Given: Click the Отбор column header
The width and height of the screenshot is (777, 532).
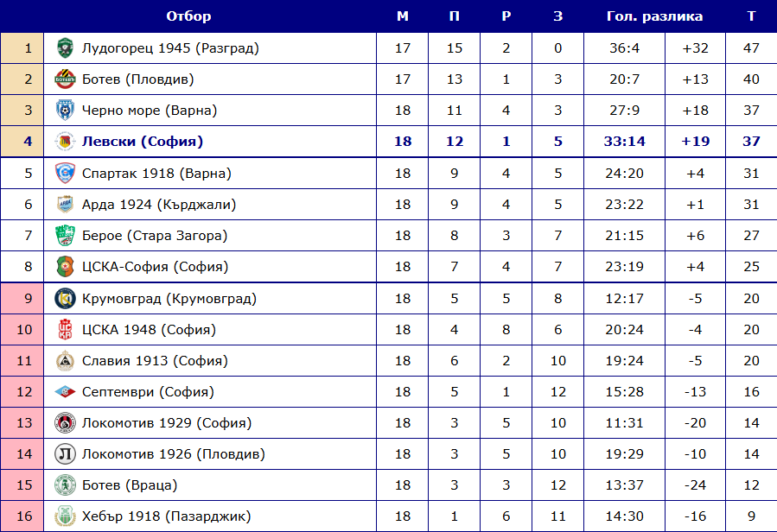Looking at the screenshot, I should point(188,16).
